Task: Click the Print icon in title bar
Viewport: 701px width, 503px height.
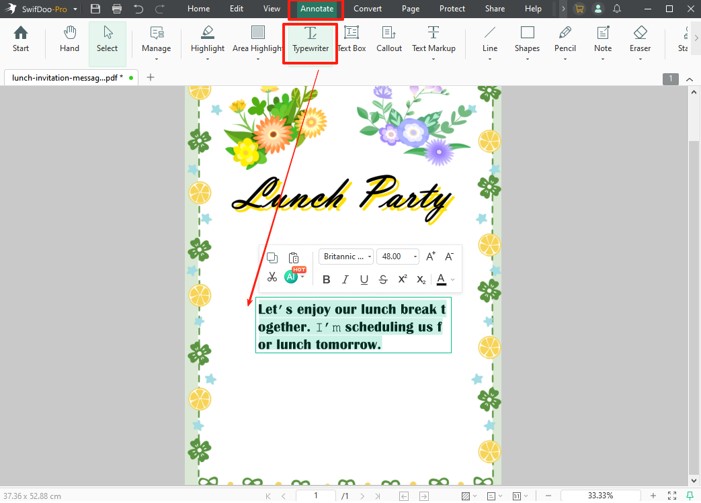Action: point(117,8)
